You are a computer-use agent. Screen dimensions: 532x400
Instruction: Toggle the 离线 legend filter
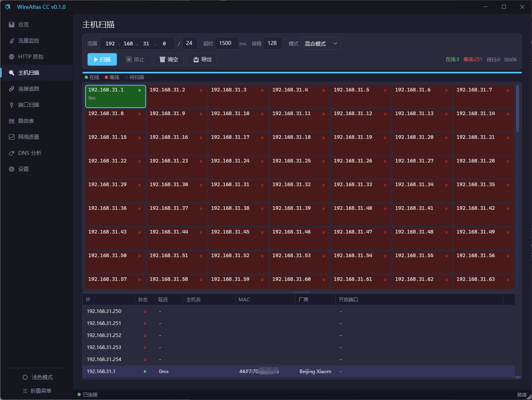pos(112,77)
